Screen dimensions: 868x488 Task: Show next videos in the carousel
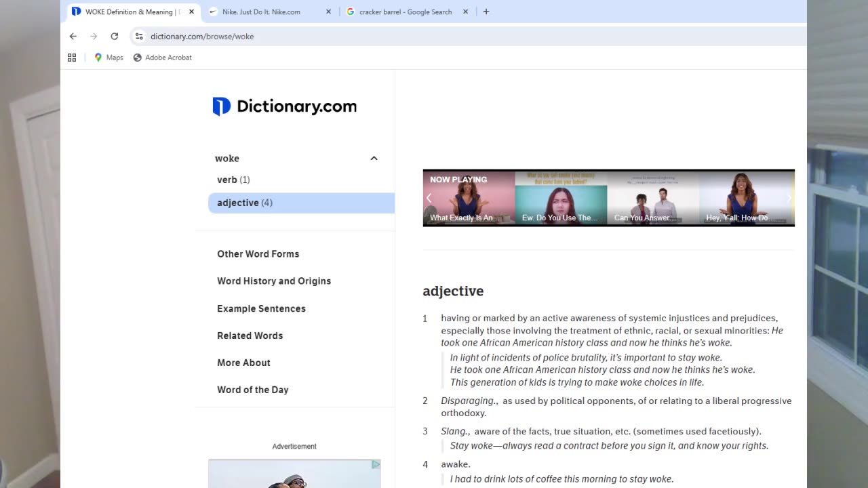pyautogui.click(x=788, y=198)
